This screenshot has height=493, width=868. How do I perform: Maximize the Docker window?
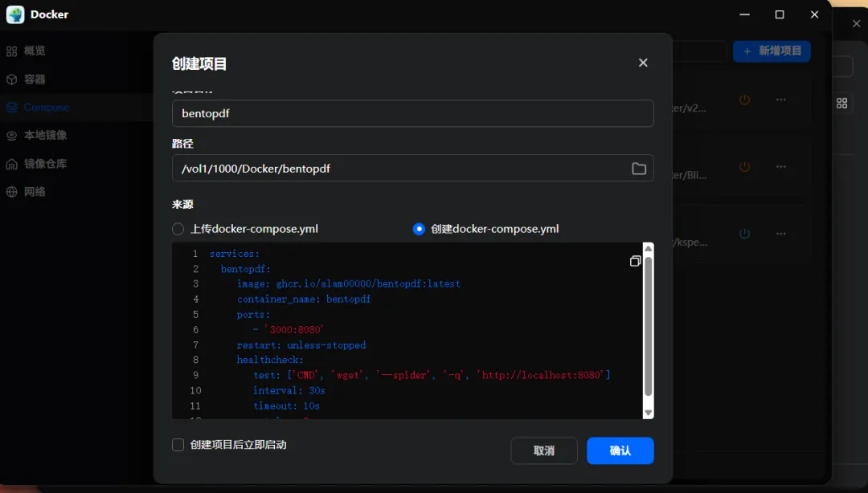(x=780, y=14)
